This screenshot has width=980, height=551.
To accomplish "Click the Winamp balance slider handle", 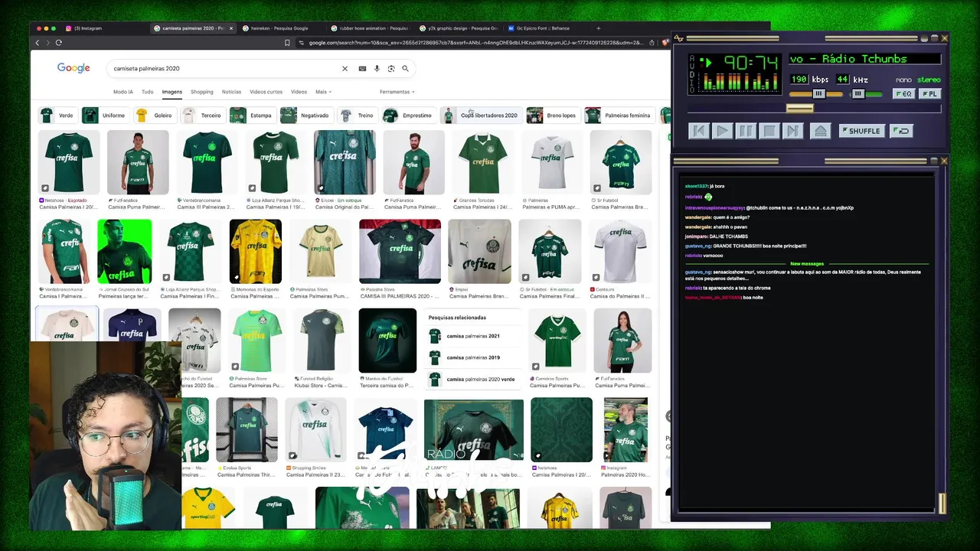I will coord(858,93).
